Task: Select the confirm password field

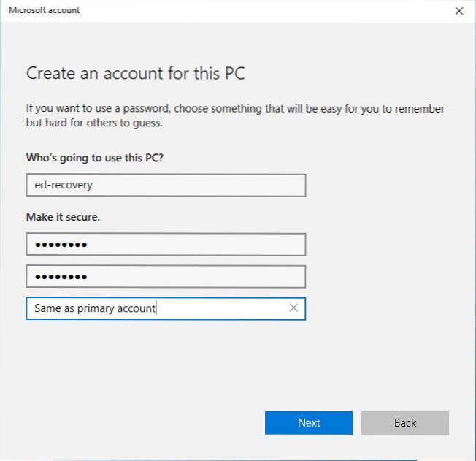Action: coord(165,276)
